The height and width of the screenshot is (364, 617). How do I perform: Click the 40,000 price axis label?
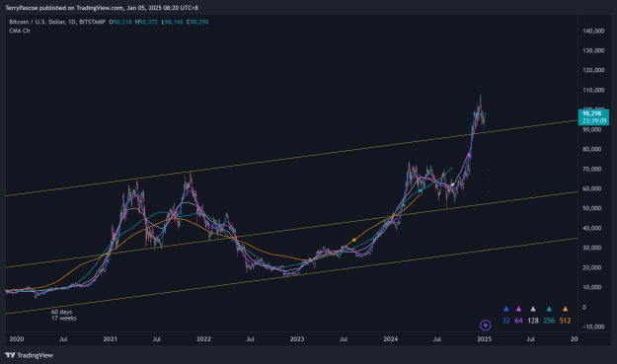tap(591, 228)
